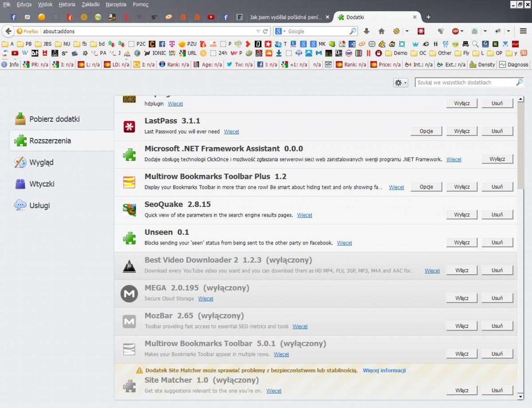Click the IONIC bookmark
This screenshot has width=532, height=408.
coord(155,53)
